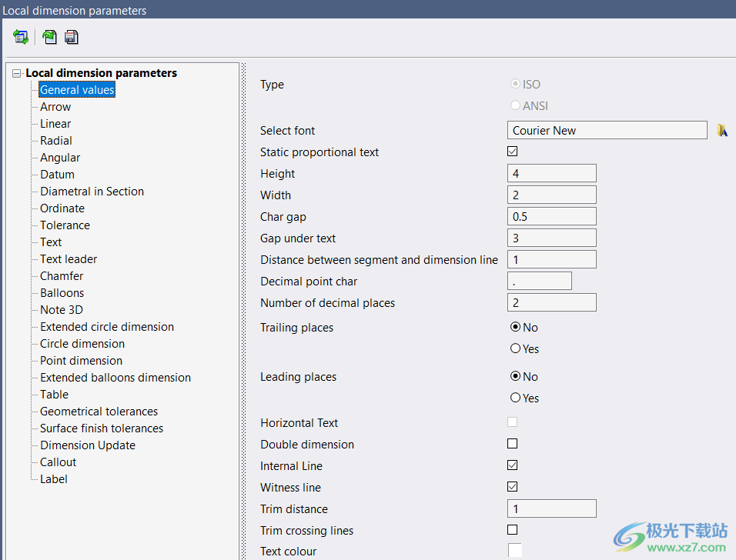Select the Angular tree item
736x560 pixels.
click(60, 157)
